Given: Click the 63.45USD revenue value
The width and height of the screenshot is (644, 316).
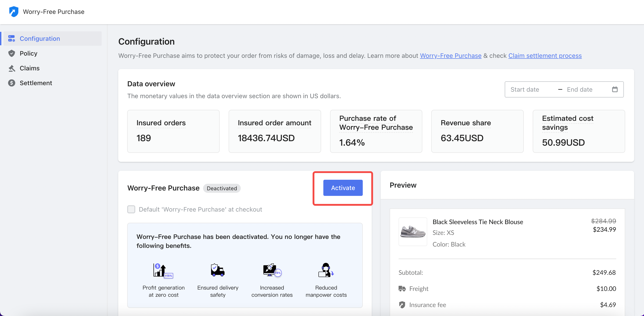Looking at the screenshot, I should pyautogui.click(x=462, y=138).
